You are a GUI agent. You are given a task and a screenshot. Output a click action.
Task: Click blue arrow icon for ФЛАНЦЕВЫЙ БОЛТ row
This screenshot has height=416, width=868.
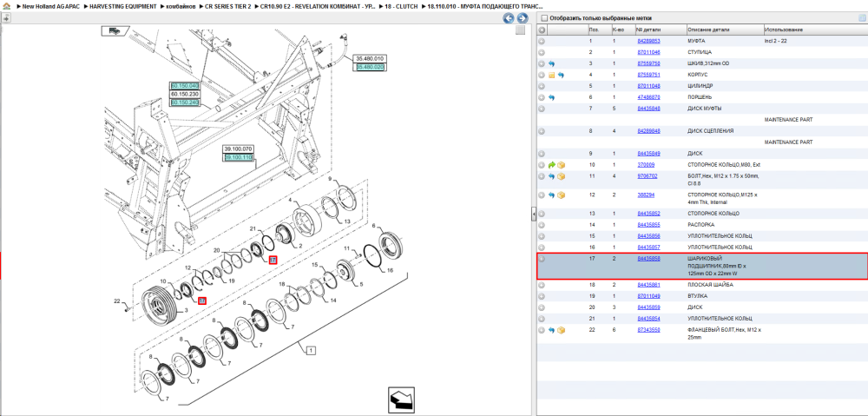point(551,330)
